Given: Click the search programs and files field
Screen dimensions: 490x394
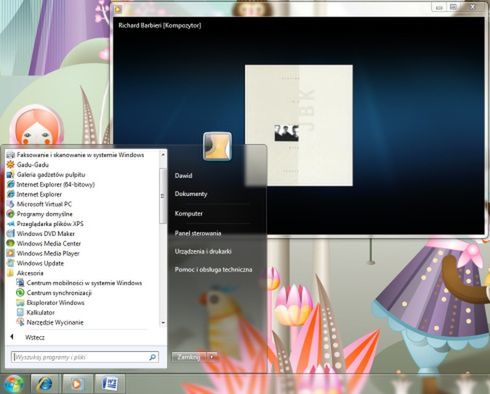Looking at the screenshot, I should (x=85, y=357).
